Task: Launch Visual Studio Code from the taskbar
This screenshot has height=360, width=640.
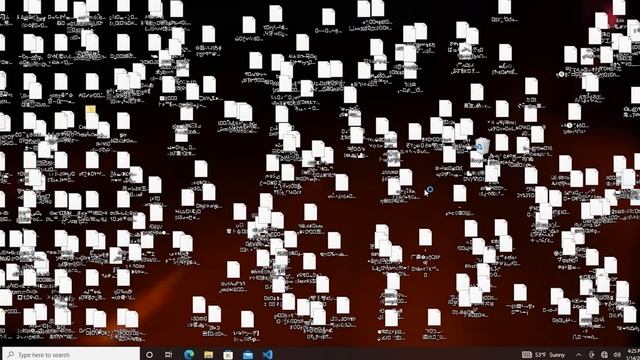Action: [267, 354]
